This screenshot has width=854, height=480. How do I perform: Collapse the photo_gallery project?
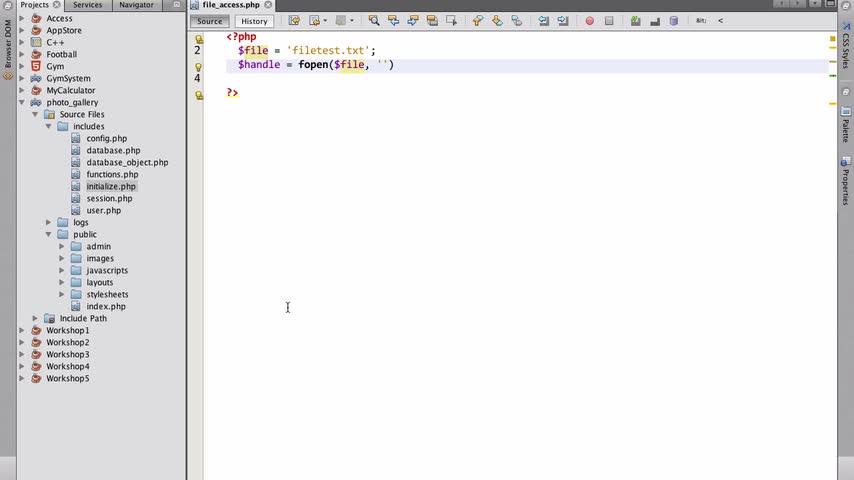pyautogui.click(x=22, y=102)
